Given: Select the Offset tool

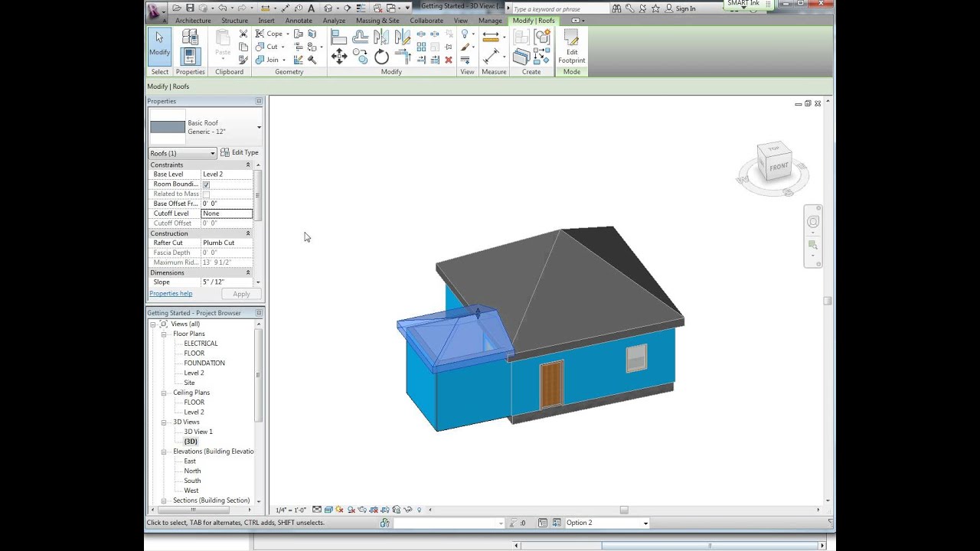Looking at the screenshot, I should [361, 36].
